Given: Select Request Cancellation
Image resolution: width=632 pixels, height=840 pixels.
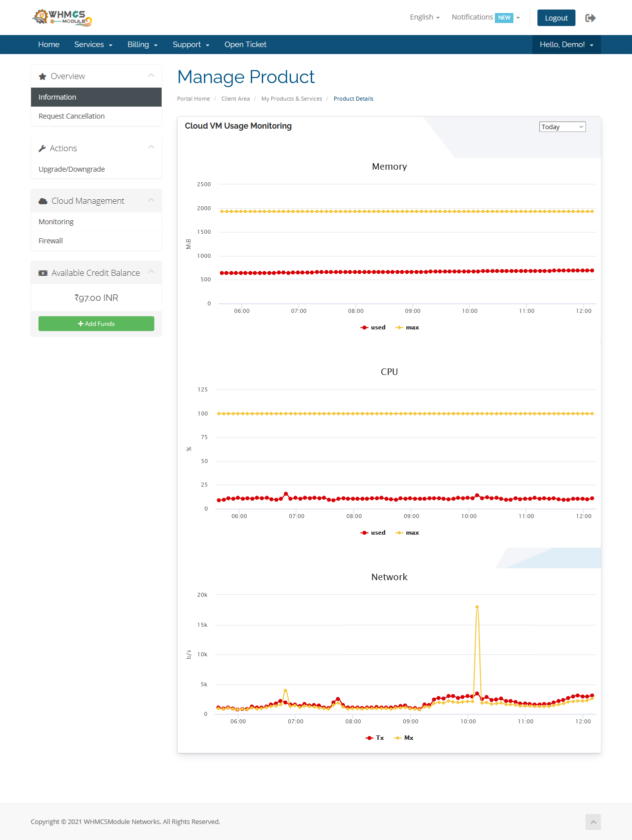Looking at the screenshot, I should (96, 116).
